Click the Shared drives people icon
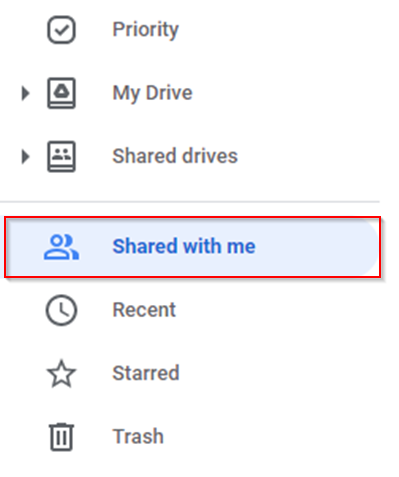 pyautogui.click(x=61, y=156)
